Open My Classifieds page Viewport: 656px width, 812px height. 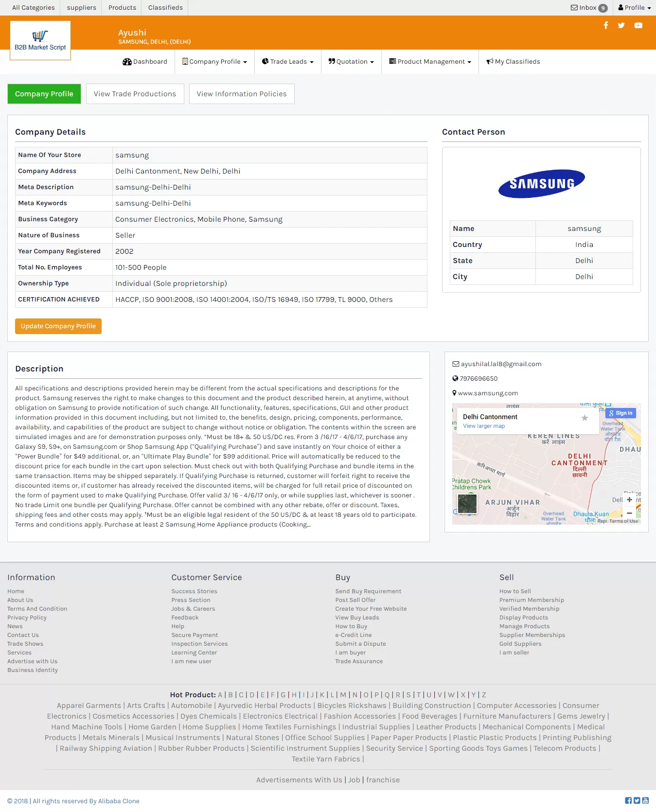pyautogui.click(x=513, y=62)
